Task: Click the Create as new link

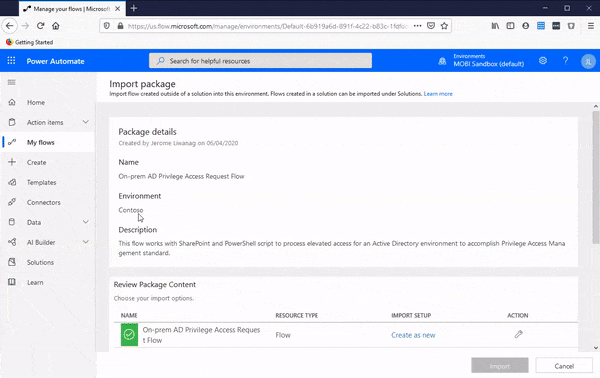Action: click(x=413, y=335)
